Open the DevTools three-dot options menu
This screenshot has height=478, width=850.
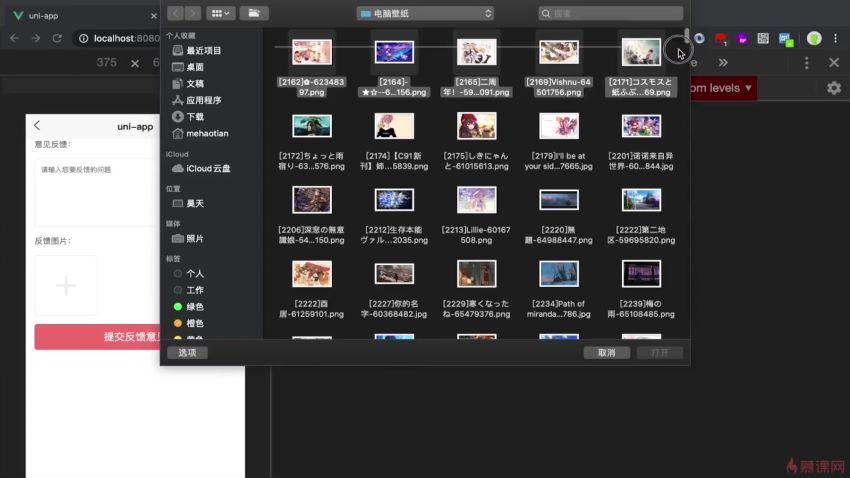[807, 62]
